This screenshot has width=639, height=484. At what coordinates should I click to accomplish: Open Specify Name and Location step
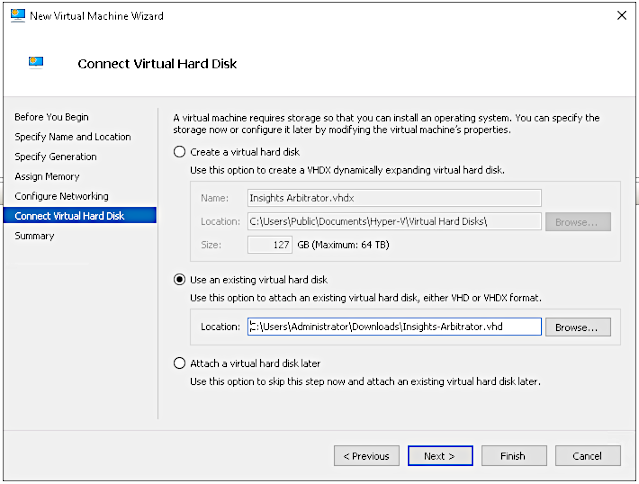click(72, 137)
